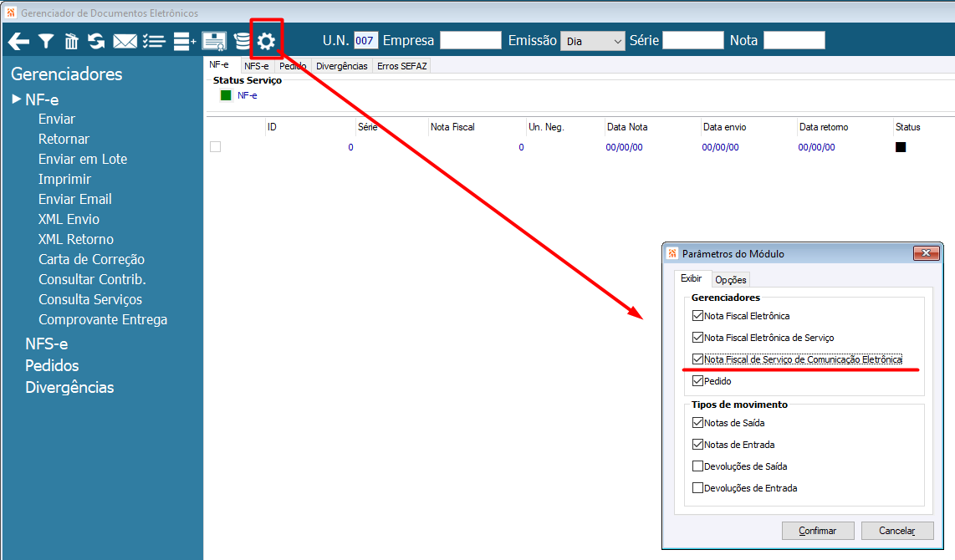Click the back arrow toolbar icon
The height and width of the screenshot is (560, 955).
tap(18, 42)
